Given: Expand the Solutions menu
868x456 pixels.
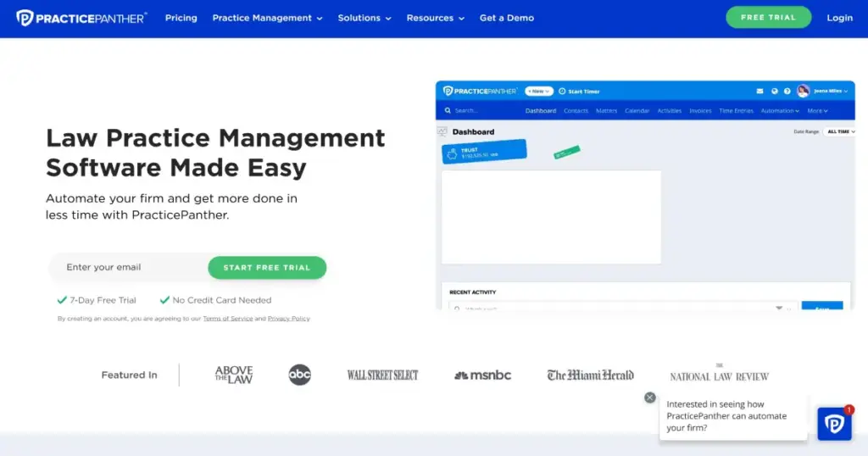Looking at the screenshot, I should (x=364, y=19).
